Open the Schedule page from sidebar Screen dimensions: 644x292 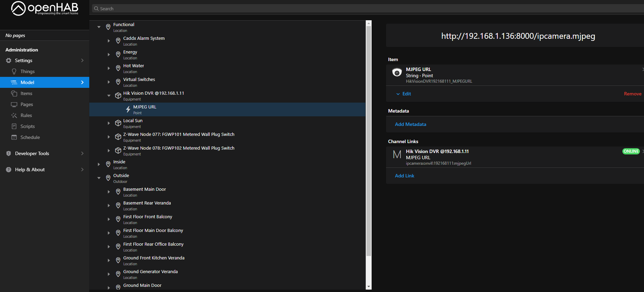[x=30, y=137]
